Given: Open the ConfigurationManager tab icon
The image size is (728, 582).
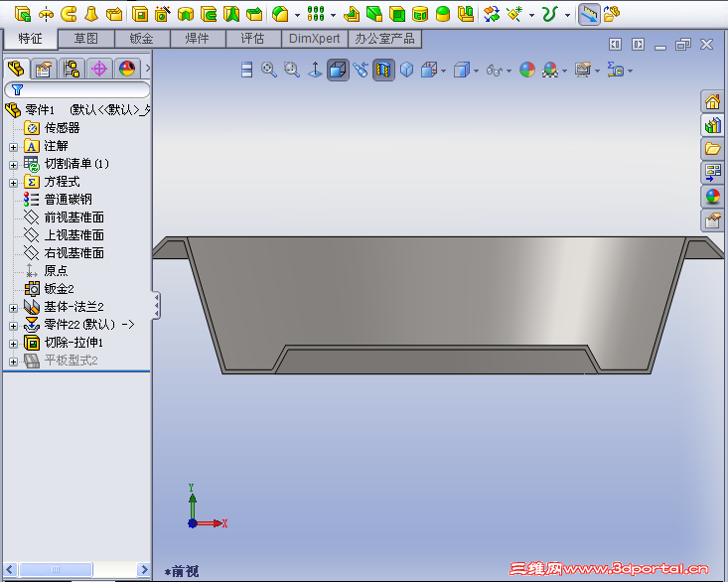Looking at the screenshot, I should coord(72,70).
